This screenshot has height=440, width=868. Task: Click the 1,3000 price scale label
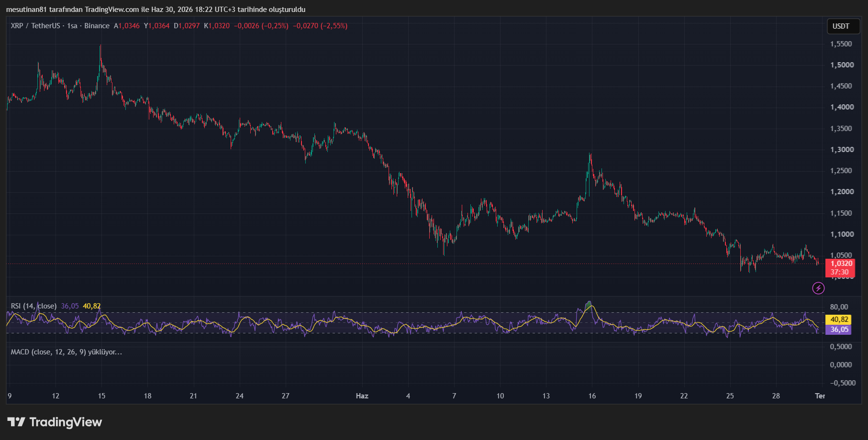coord(842,150)
